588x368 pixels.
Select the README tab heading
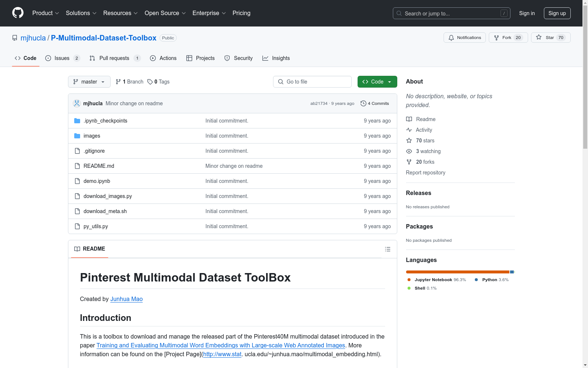click(x=90, y=249)
